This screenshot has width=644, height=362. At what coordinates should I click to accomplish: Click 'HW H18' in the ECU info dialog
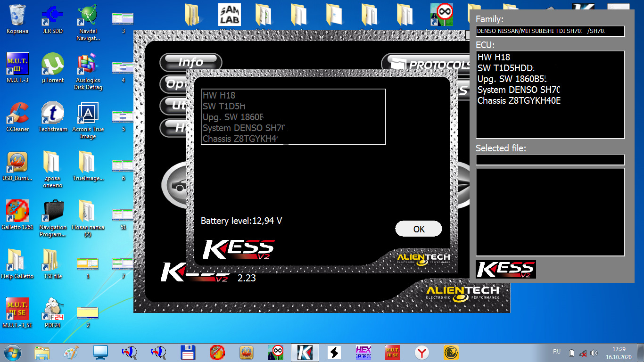[219, 95]
